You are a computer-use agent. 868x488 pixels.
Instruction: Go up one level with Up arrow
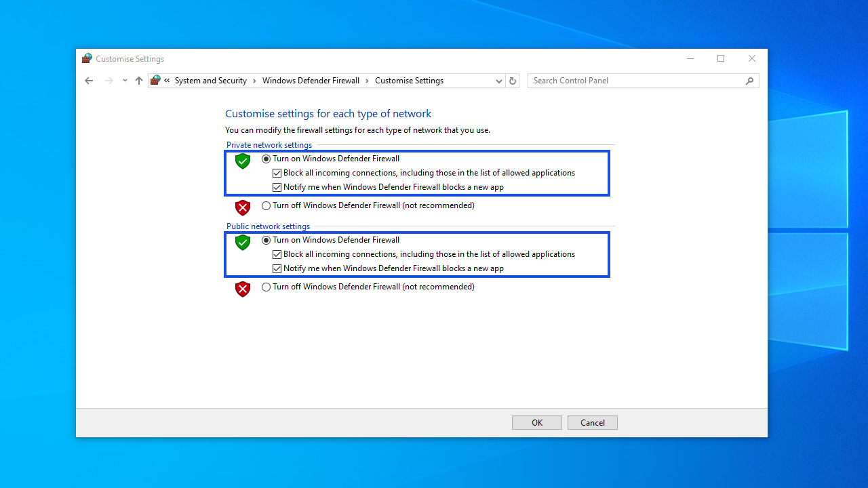click(139, 81)
